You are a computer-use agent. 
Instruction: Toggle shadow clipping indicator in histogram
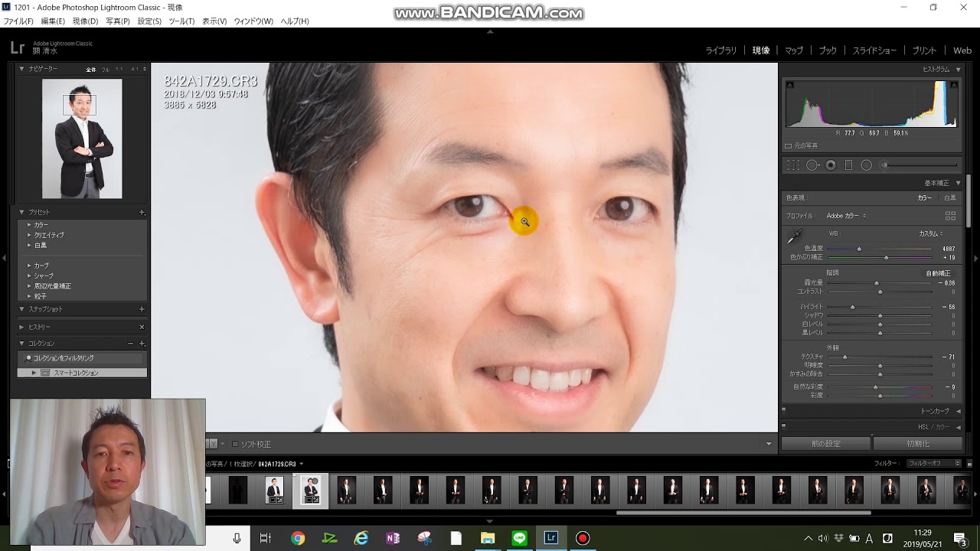tap(790, 85)
